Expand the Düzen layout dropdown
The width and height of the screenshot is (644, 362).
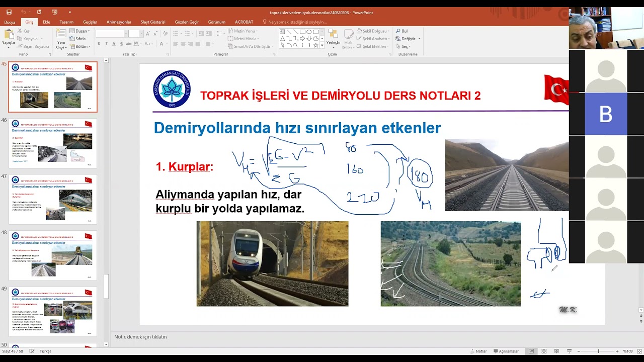[79, 31]
